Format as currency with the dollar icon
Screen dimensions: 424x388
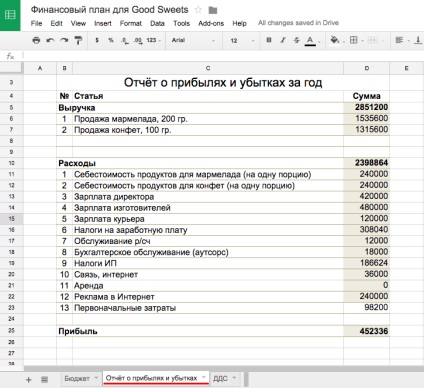(97, 40)
